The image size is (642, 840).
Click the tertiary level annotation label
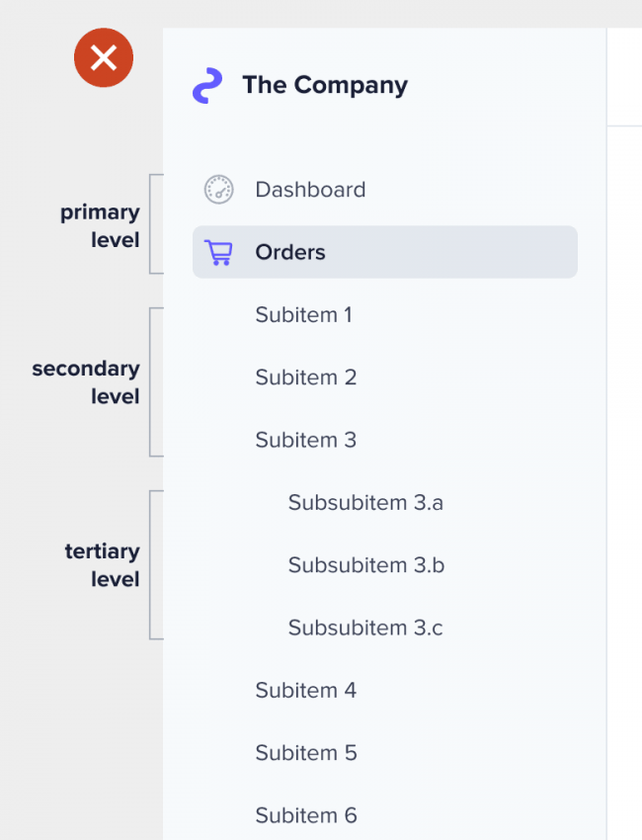(103, 565)
